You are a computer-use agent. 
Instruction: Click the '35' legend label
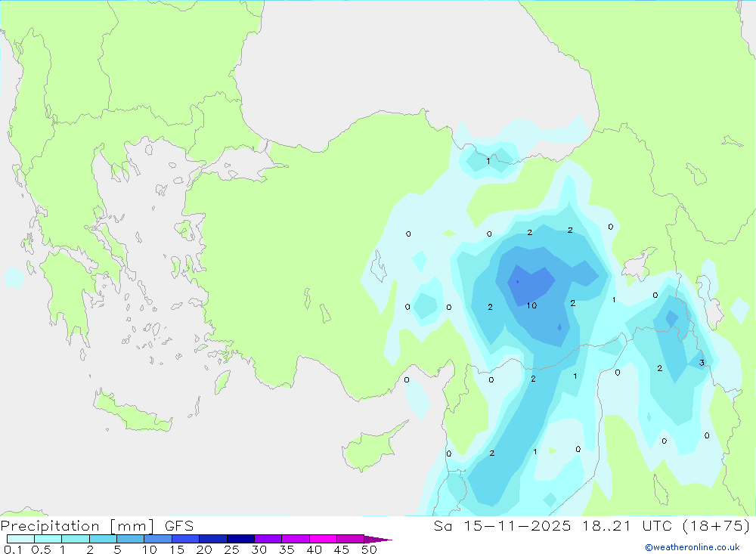(287, 549)
